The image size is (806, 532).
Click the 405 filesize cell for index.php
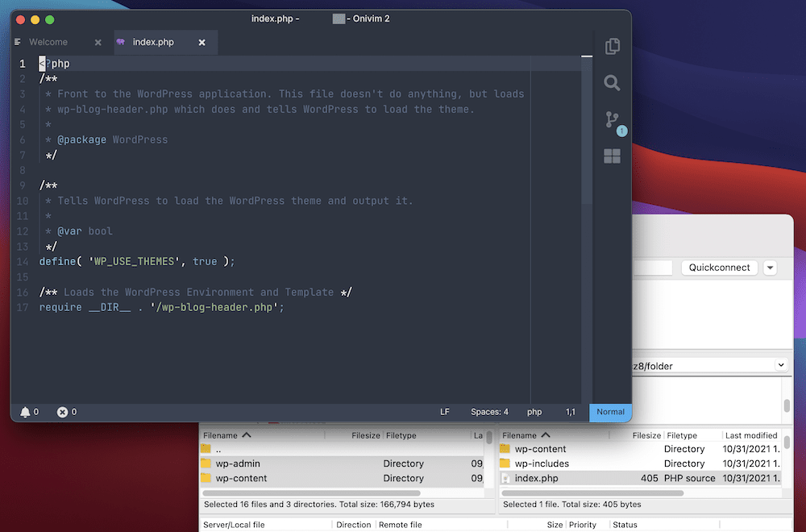pyautogui.click(x=649, y=478)
